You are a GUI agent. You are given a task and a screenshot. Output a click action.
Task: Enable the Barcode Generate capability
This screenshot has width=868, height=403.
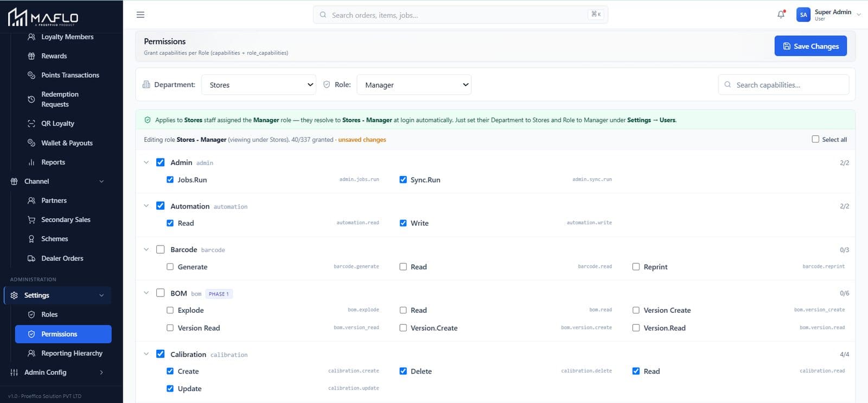[x=170, y=267]
